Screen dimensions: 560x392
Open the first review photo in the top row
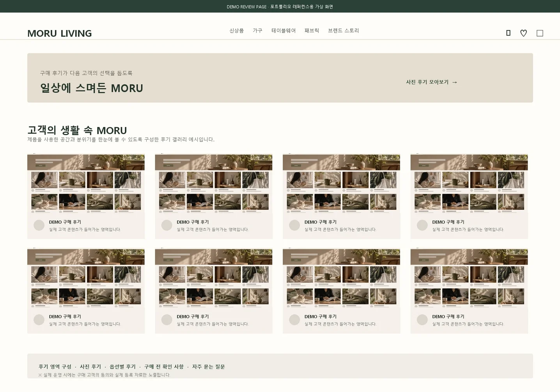point(86,183)
